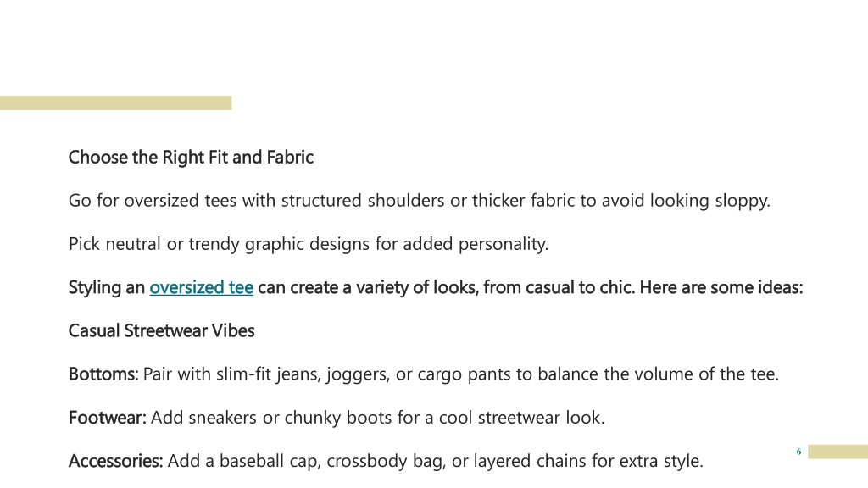Open the "oversized tee" hyperlink
The image size is (868, 488).
[x=202, y=288]
